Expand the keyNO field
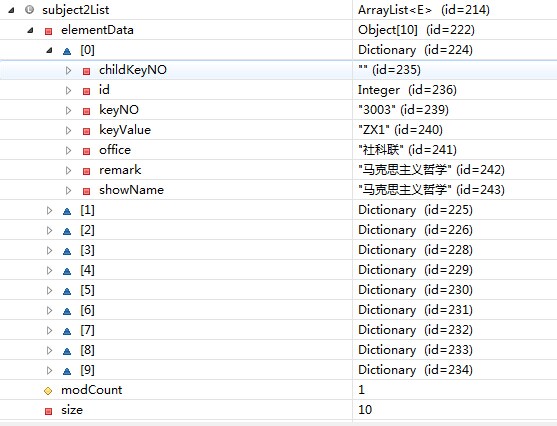The width and height of the screenshot is (557, 426). (69, 110)
